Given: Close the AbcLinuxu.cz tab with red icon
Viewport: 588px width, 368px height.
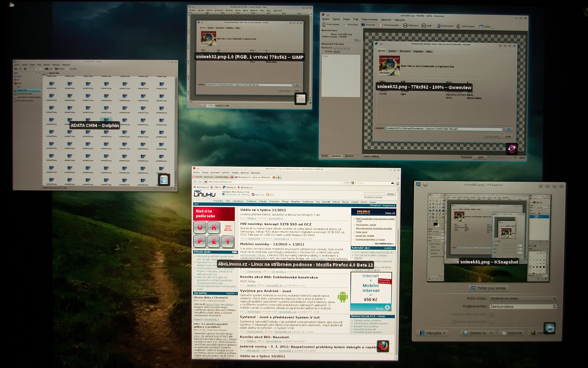Looking at the screenshot, I should [274, 177].
